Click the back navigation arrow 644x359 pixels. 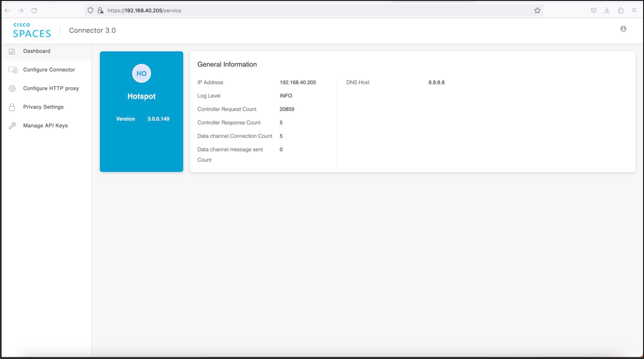[x=7, y=10]
